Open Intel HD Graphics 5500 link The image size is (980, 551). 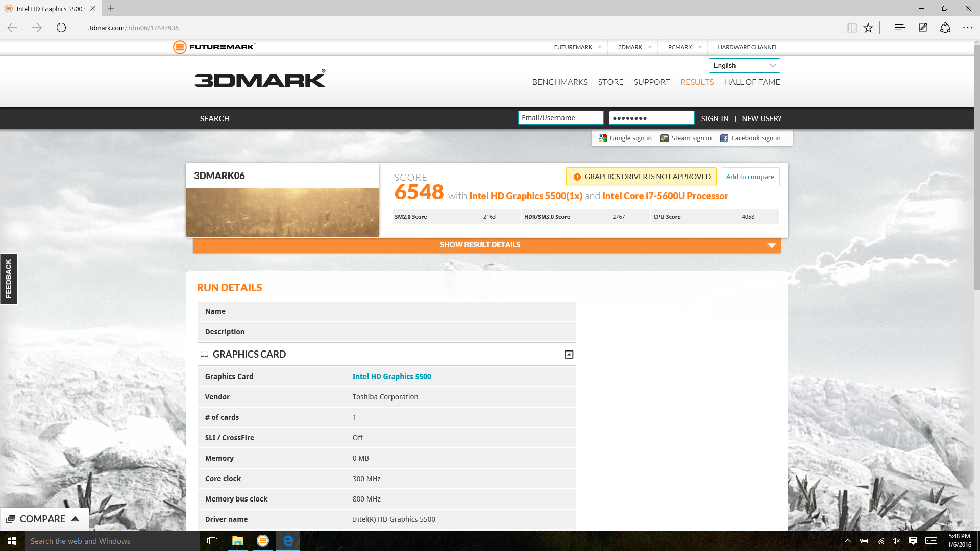[391, 377]
